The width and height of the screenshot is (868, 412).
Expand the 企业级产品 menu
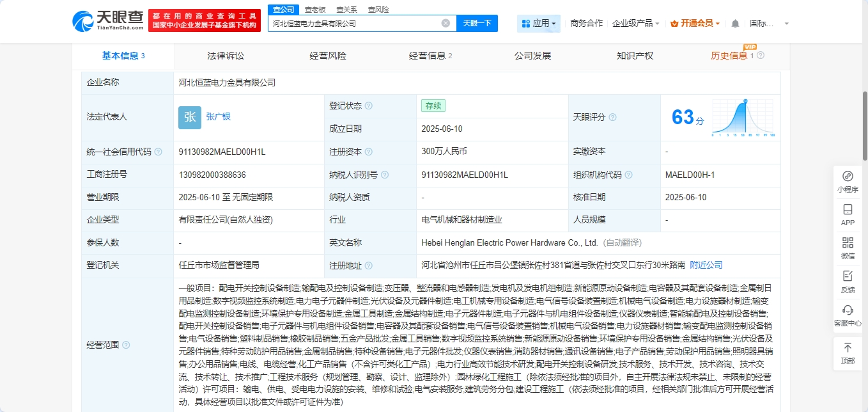tap(636, 24)
